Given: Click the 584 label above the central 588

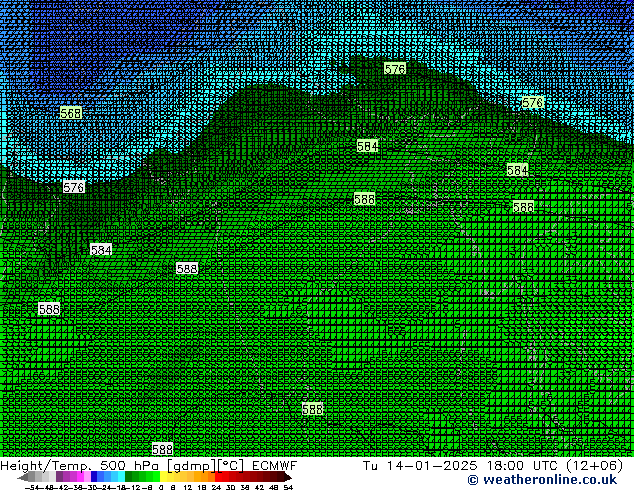Looking at the screenshot, I should [367, 146].
